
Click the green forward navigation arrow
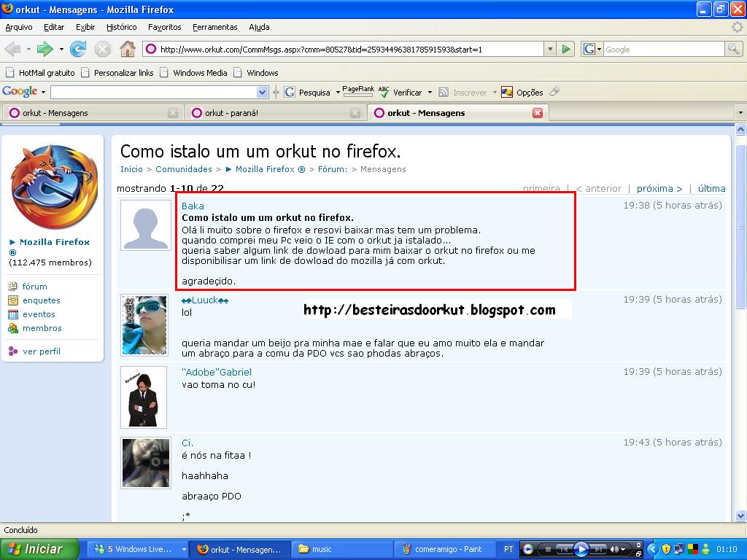coord(45,50)
